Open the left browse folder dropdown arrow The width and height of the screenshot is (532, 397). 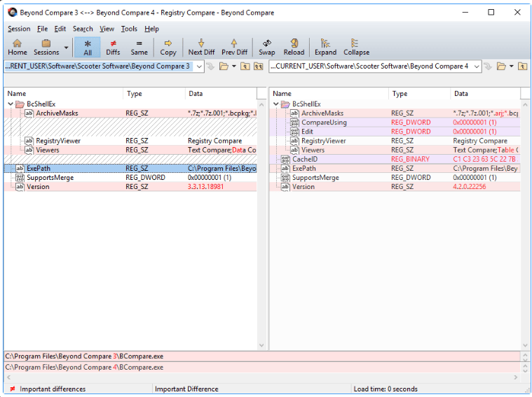pyautogui.click(x=234, y=67)
